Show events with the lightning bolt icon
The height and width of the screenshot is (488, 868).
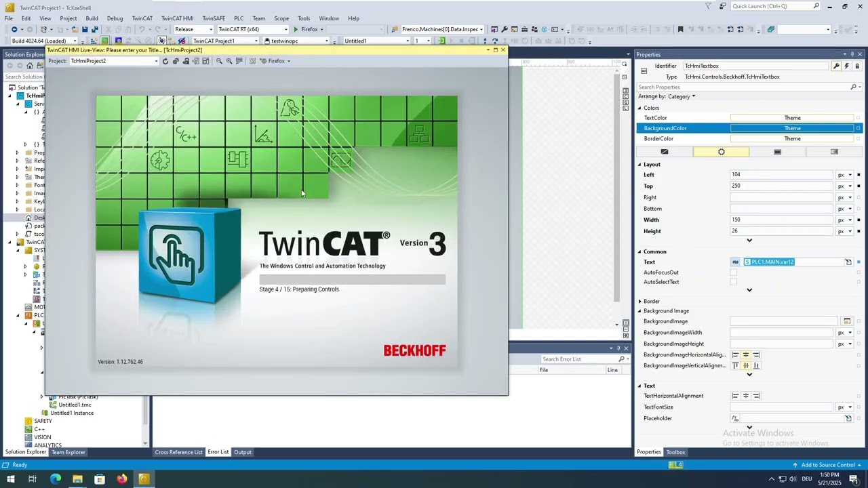(x=846, y=66)
